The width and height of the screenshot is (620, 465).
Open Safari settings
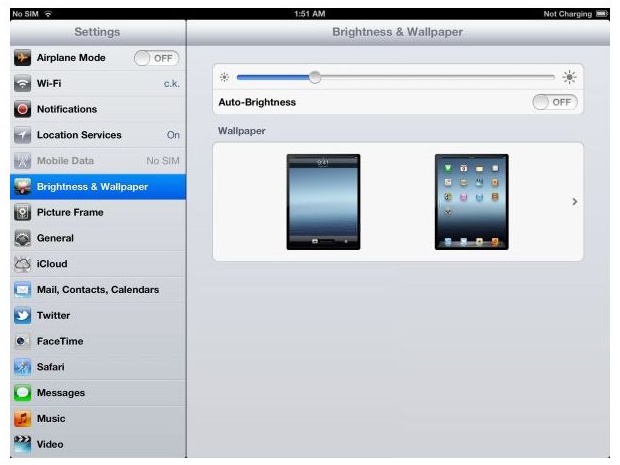coord(98,367)
